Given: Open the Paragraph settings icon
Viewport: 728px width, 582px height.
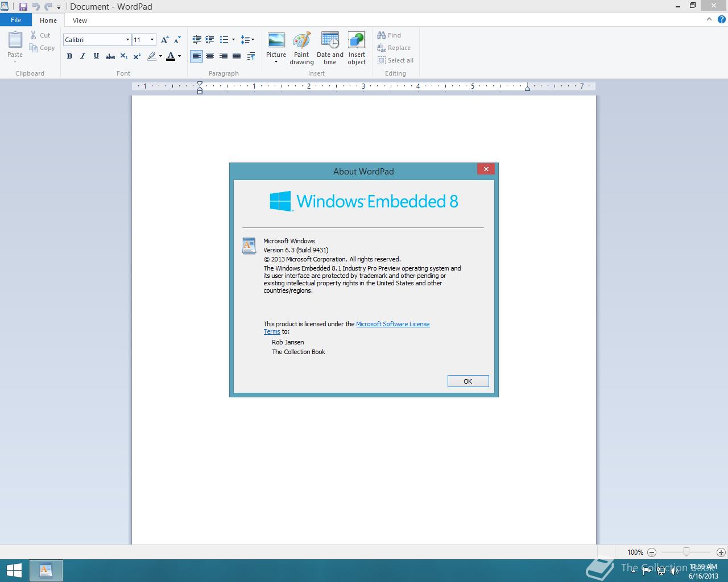Looking at the screenshot, I should click(251, 56).
